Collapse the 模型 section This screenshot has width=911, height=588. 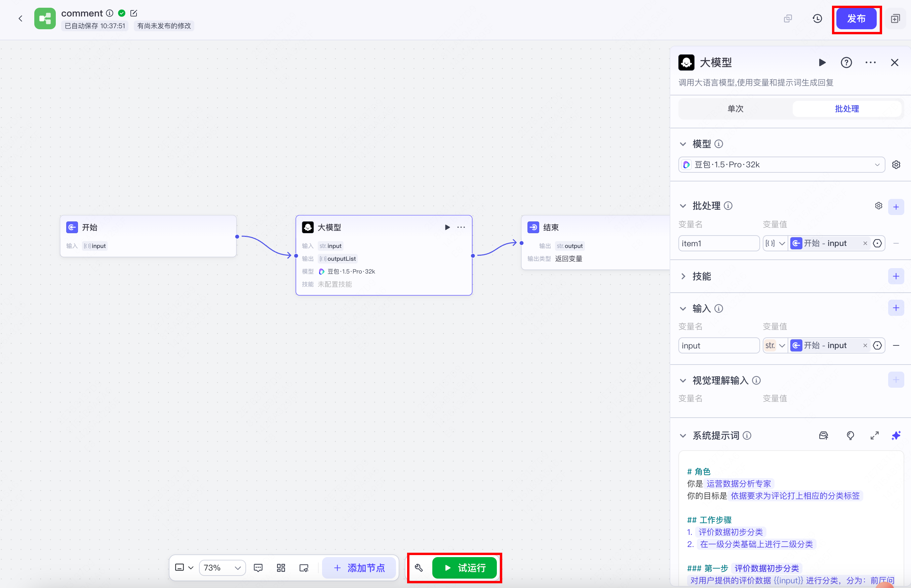[683, 144]
